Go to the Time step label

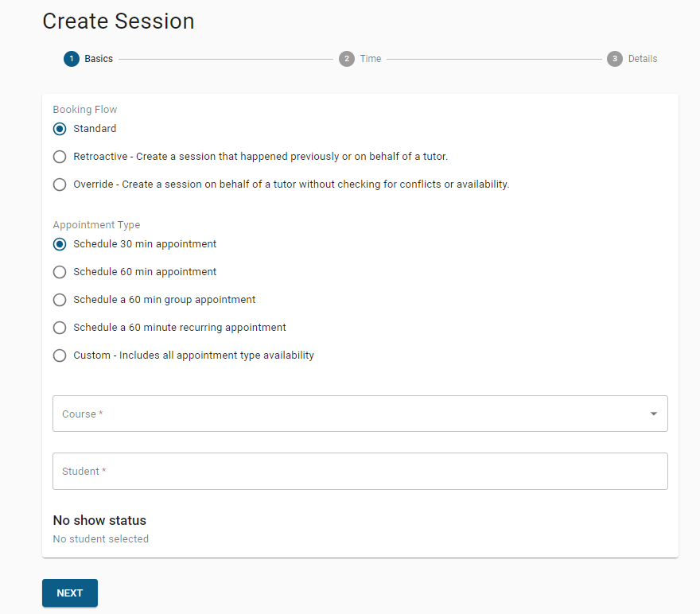pos(371,59)
